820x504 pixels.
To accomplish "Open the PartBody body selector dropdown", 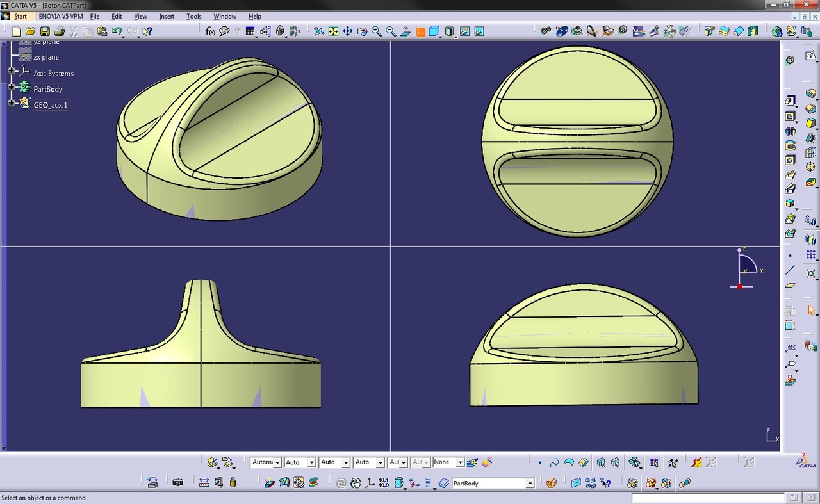I will click(530, 484).
